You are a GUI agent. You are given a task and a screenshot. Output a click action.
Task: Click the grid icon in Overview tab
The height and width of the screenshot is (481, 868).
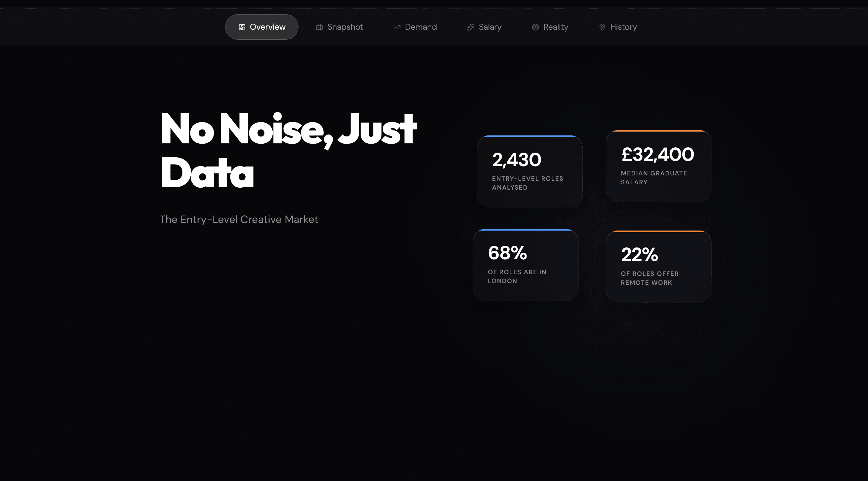(x=242, y=27)
